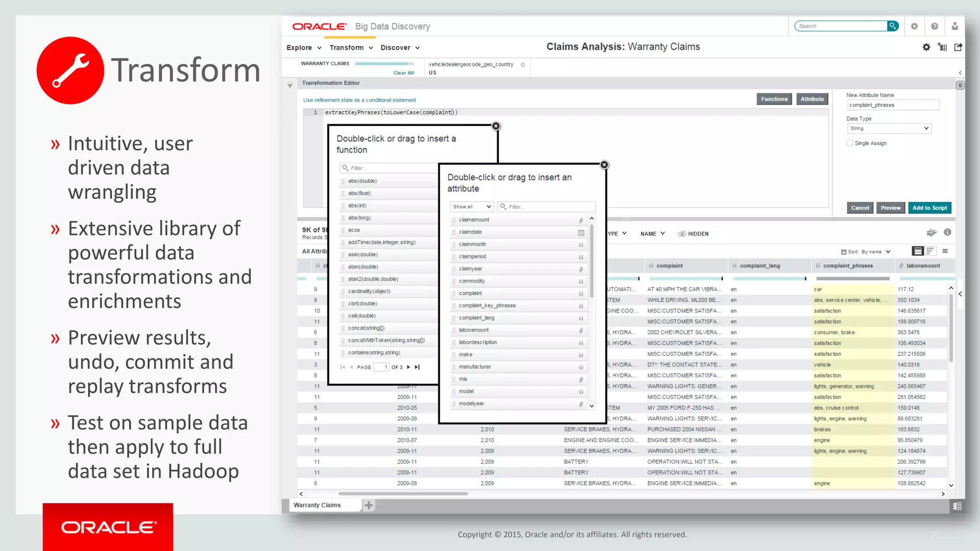The height and width of the screenshot is (551, 980).
Task: Open the help question mark icon
Action: [935, 26]
